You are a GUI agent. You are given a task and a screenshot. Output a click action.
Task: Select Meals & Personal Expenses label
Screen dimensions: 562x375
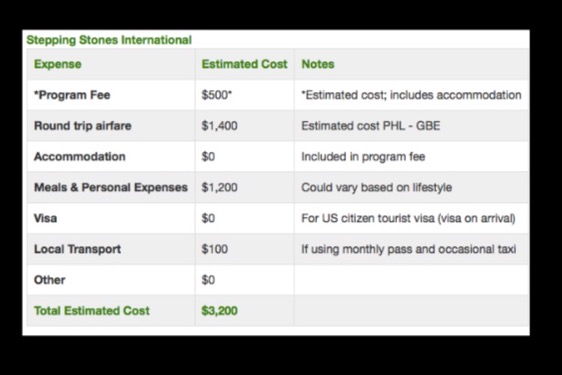click(111, 188)
